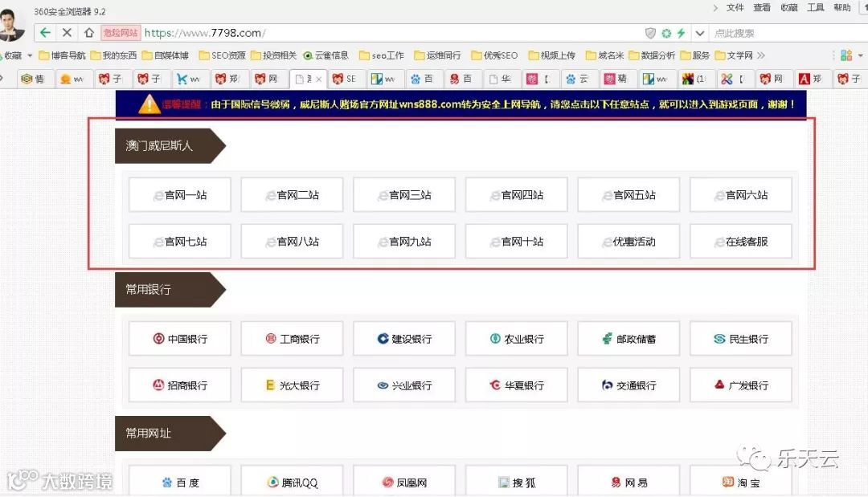The height and width of the screenshot is (497, 868).
Task: Open the 文件 menu
Action: pyautogui.click(x=735, y=7)
